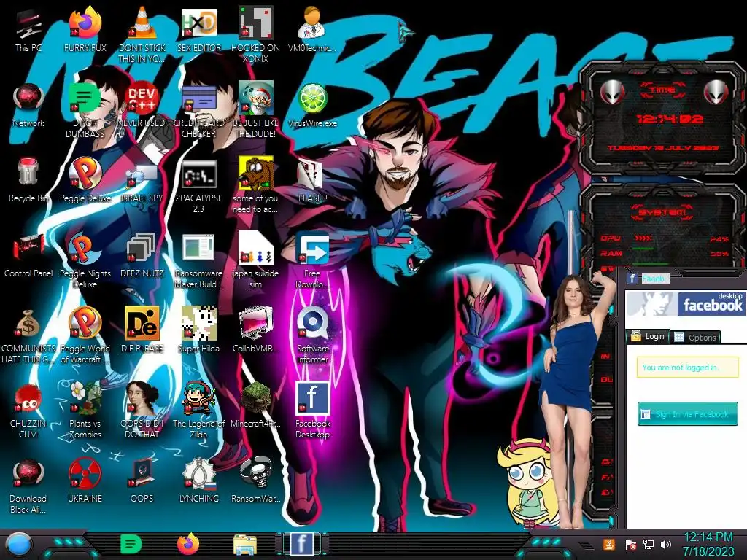The width and height of the screenshot is (747, 560).
Task: Open File Explorer from the taskbar
Action: pyautogui.click(x=245, y=545)
